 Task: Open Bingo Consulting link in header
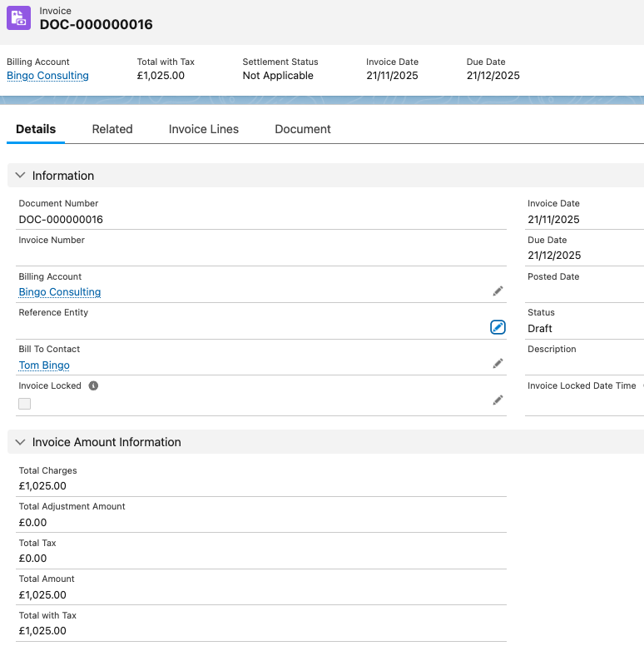click(x=47, y=76)
